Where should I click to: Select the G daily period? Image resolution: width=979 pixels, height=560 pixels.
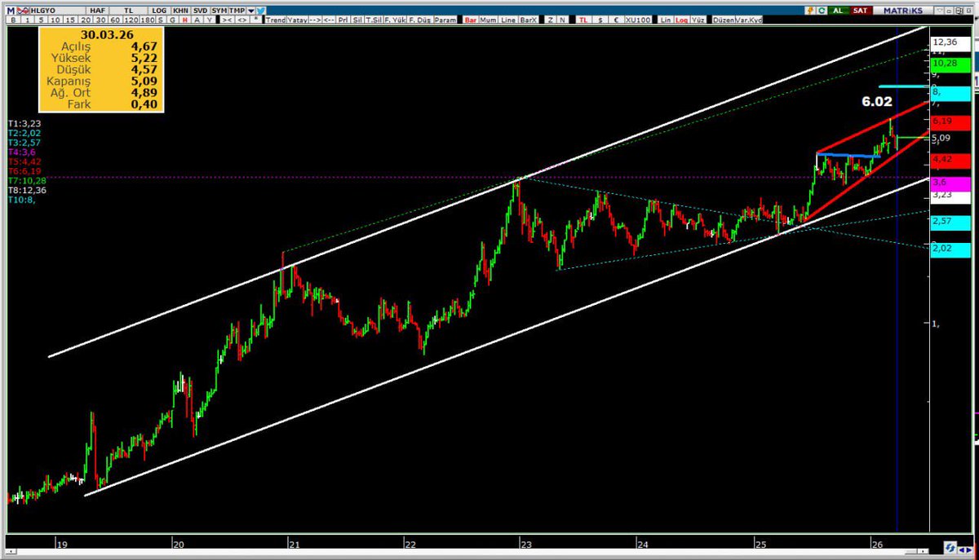pos(173,20)
